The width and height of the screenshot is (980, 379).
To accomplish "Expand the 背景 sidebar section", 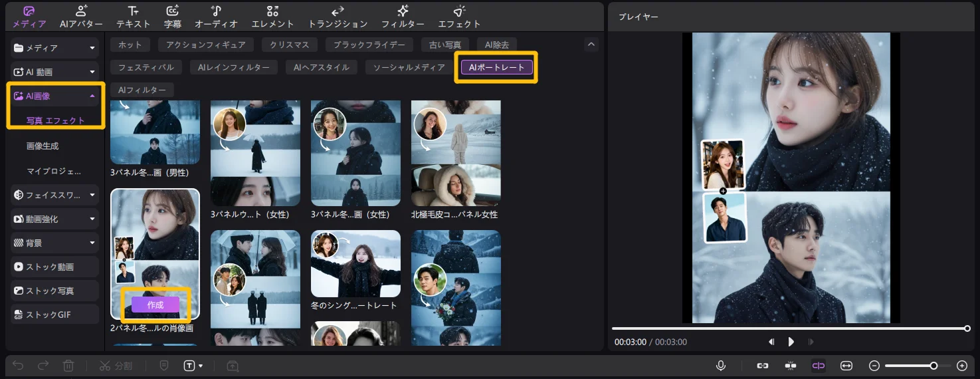I will (x=54, y=243).
